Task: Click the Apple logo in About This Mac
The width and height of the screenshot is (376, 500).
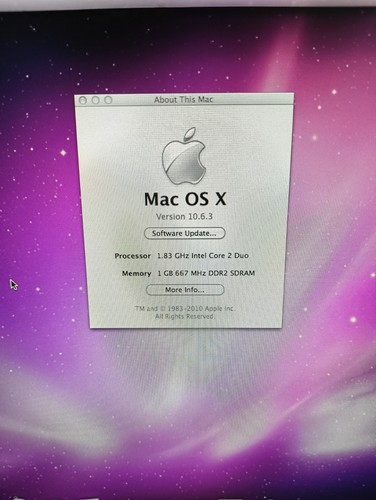Action: (184, 156)
